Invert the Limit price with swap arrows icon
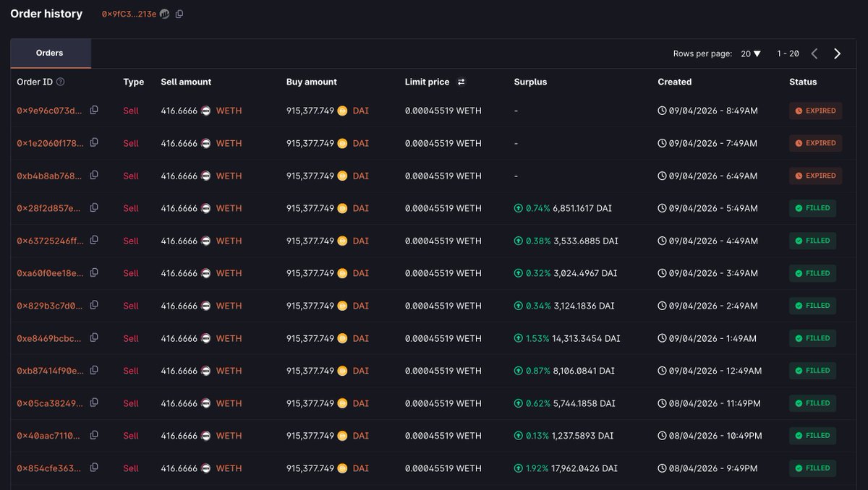The width and height of the screenshot is (868, 490). pos(461,82)
